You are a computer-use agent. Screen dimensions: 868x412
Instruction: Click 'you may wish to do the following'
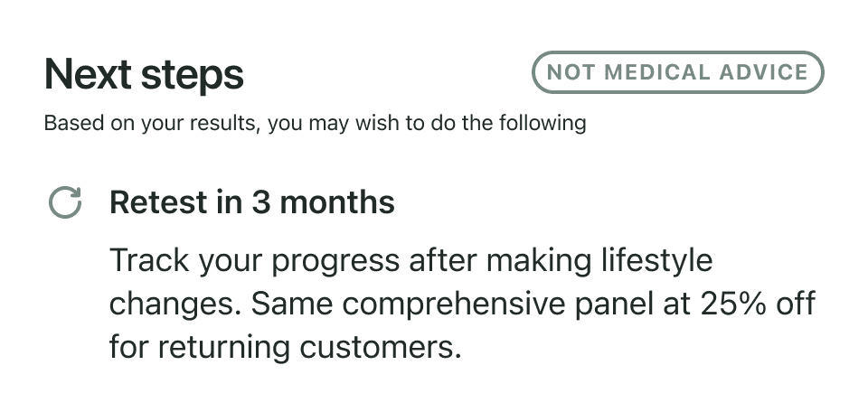(x=425, y=123)
